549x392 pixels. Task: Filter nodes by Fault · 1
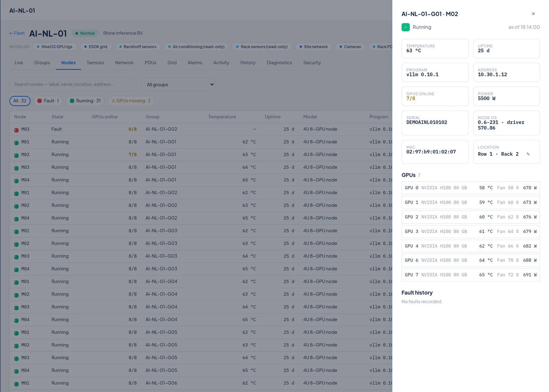pos(48,101)
